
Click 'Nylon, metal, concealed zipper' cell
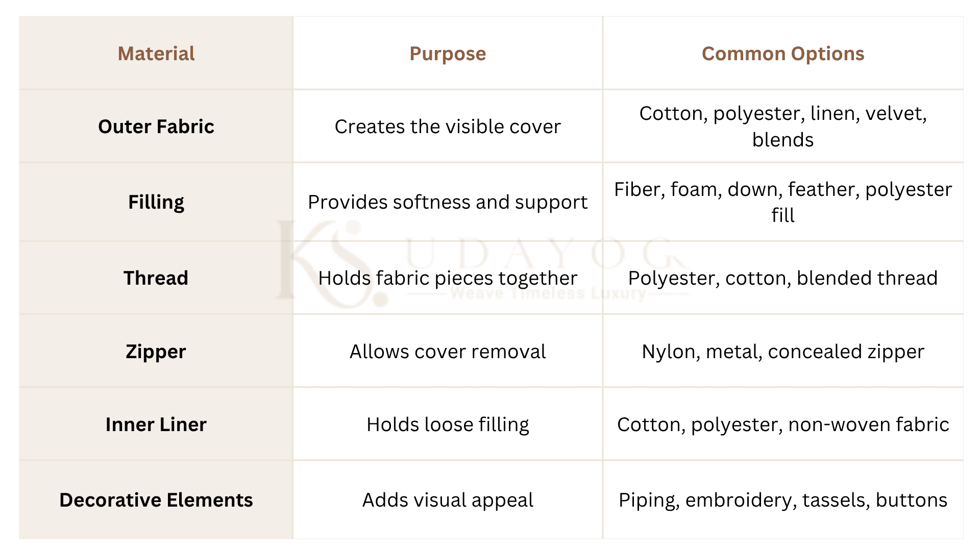pyautogui.click(x=783, y=352)
